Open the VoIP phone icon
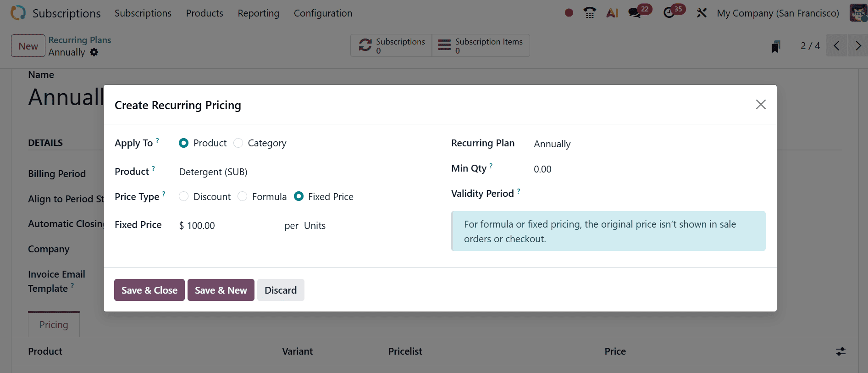The image size is (868, 373). (x=590, y=13)
